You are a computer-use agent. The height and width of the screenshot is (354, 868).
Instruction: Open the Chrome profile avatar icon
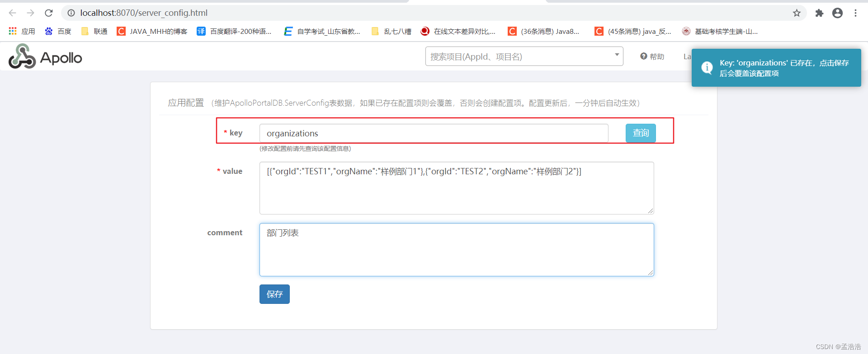point(837,13)
